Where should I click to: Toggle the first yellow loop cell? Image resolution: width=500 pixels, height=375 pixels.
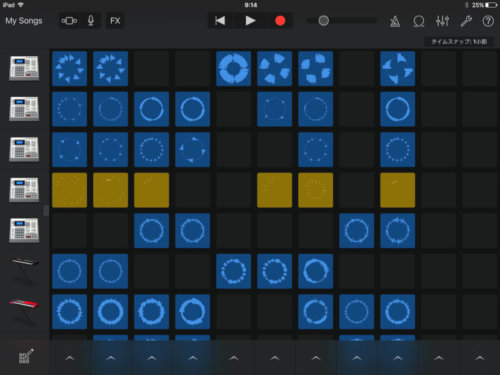click(x=69, y=190)
